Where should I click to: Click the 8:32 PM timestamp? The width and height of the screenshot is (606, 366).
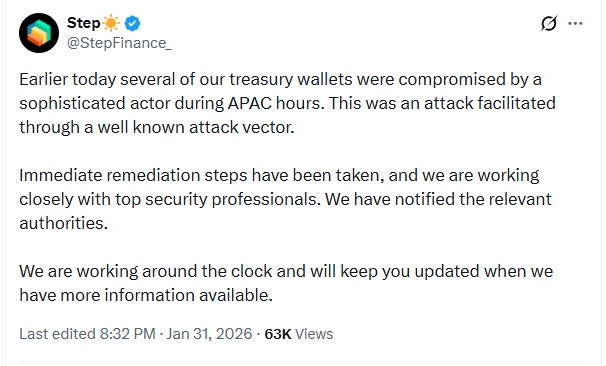pos(128,334)
